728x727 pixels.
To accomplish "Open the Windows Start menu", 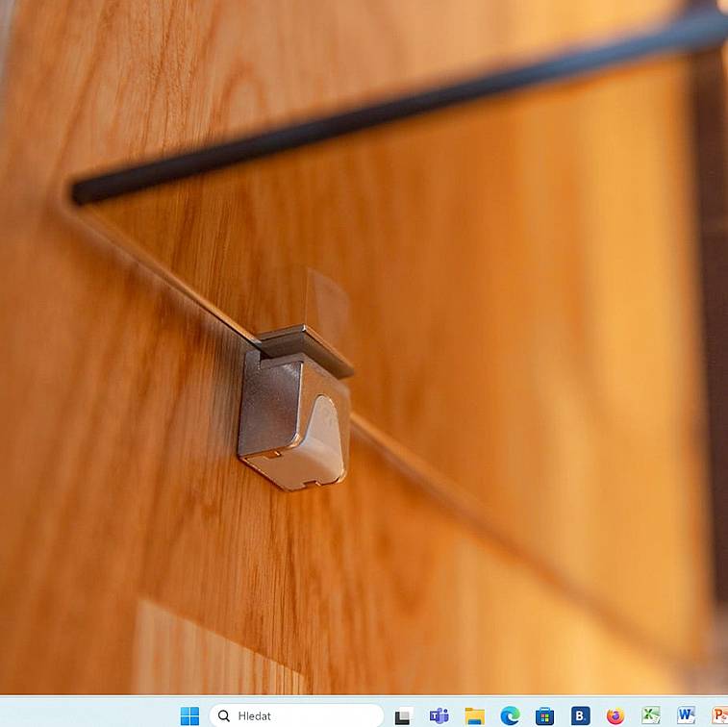I will click(x=189, y=715).
